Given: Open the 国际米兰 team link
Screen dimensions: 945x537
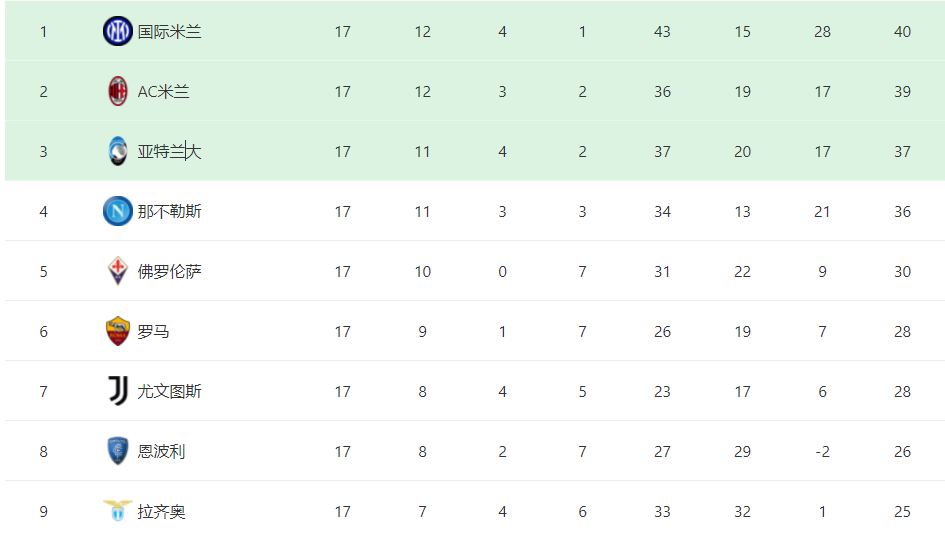Looking at the screenshot, I should [169, 32].
